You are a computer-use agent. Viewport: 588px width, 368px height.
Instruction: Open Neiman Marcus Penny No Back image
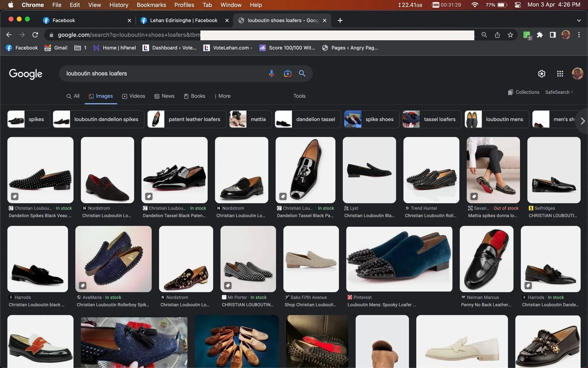point(486,259)
